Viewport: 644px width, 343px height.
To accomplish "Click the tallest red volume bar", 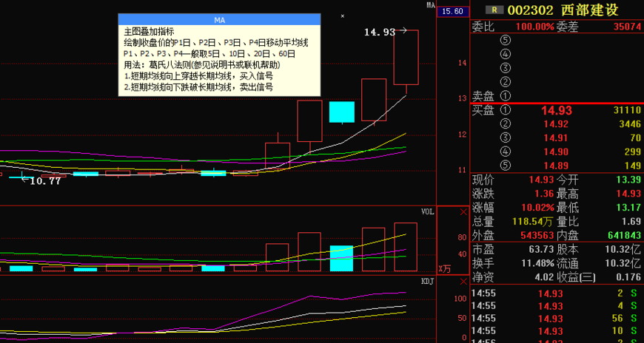I will (406, 247).
